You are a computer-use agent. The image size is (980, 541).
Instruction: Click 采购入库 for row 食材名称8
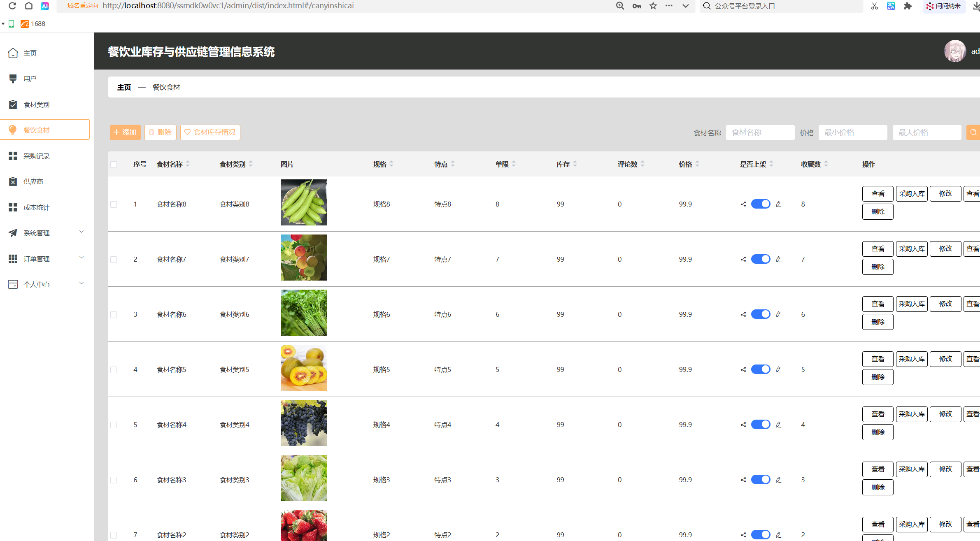(912, 194)
